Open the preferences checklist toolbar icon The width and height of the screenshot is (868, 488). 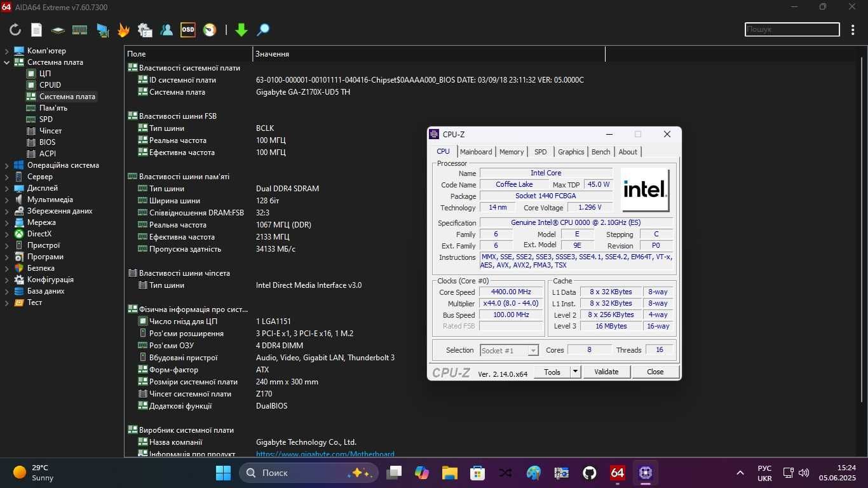pos(145,29)
